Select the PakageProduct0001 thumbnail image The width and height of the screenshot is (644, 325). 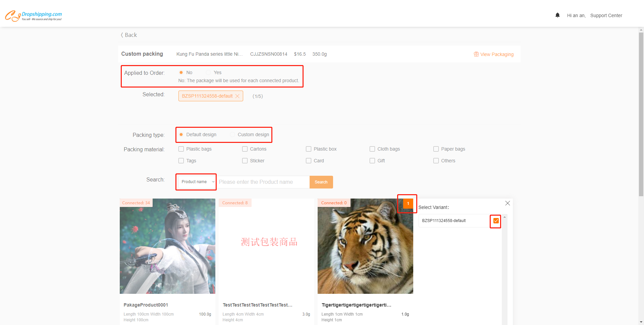coord(167,246)
